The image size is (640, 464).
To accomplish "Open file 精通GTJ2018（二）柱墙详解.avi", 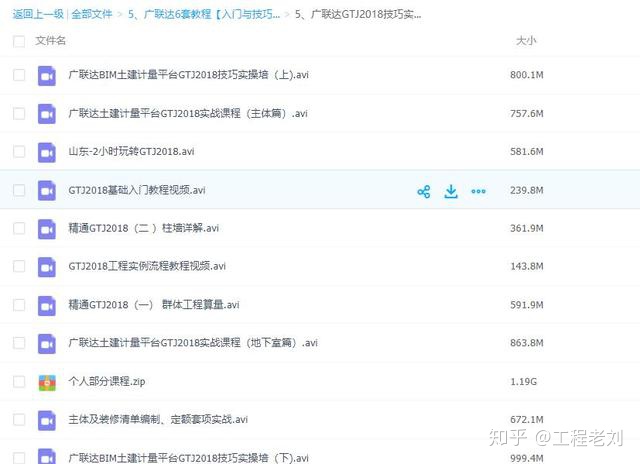I will (144, 228).
